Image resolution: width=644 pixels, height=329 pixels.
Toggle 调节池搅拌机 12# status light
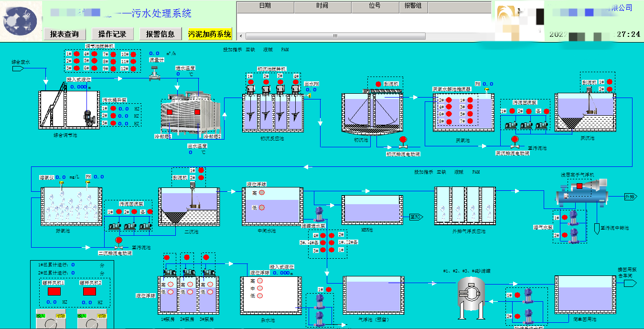pyautogui.click(x=133, y=68)
